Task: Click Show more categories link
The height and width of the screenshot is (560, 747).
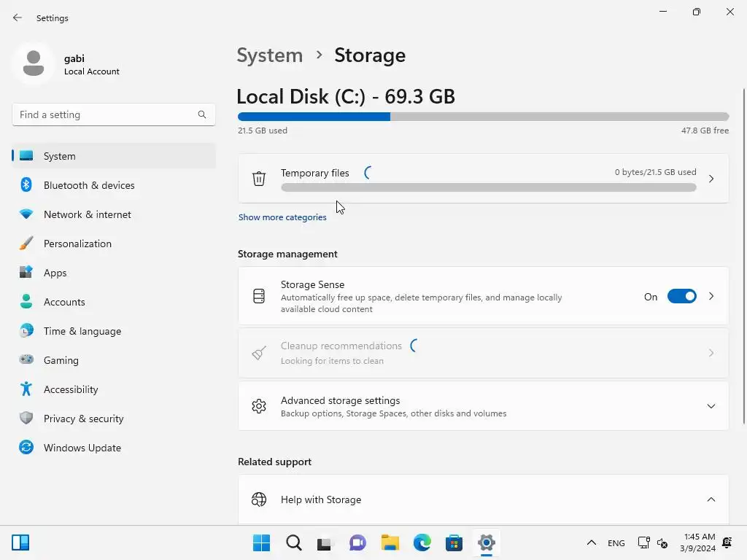Action: click(x=282, y=217)
